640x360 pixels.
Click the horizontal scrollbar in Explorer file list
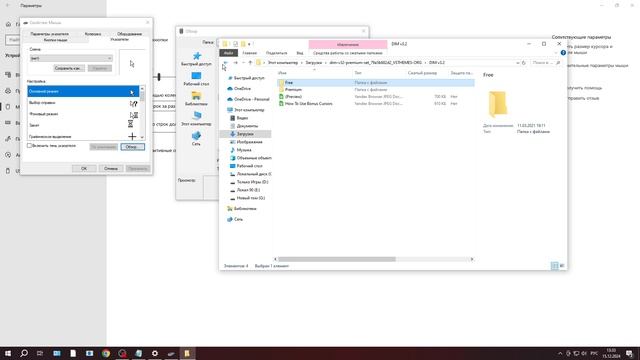click(337, 259)
